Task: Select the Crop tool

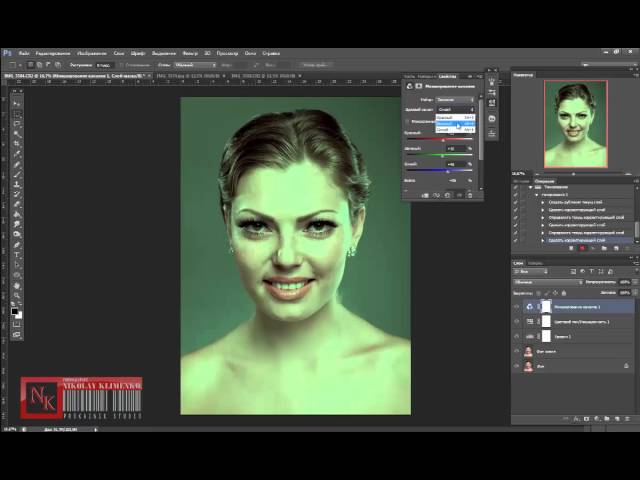Action: [x=16, y=141]
